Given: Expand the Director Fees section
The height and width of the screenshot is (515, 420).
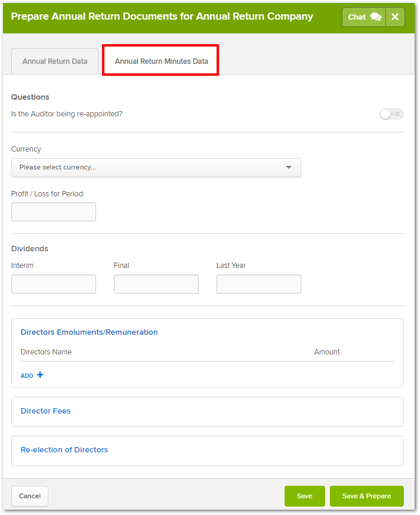Looking at the screenshot, I should [x=46, y=411].
